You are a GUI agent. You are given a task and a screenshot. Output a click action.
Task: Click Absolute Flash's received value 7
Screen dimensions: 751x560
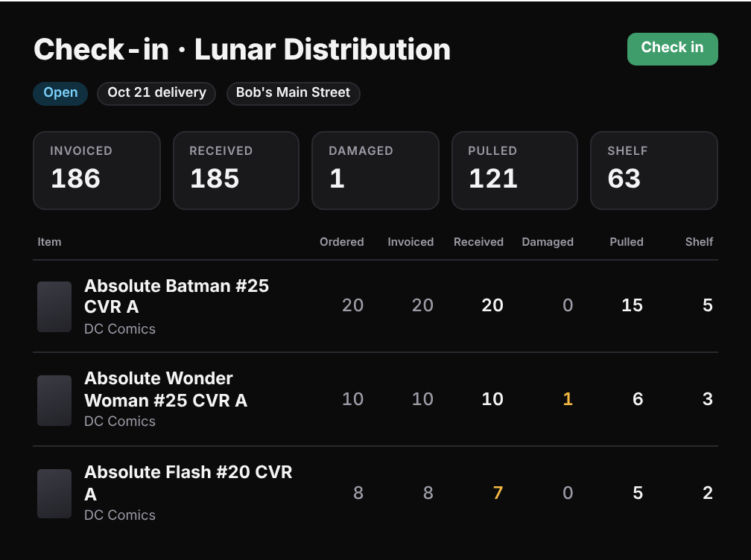[498, 493]
